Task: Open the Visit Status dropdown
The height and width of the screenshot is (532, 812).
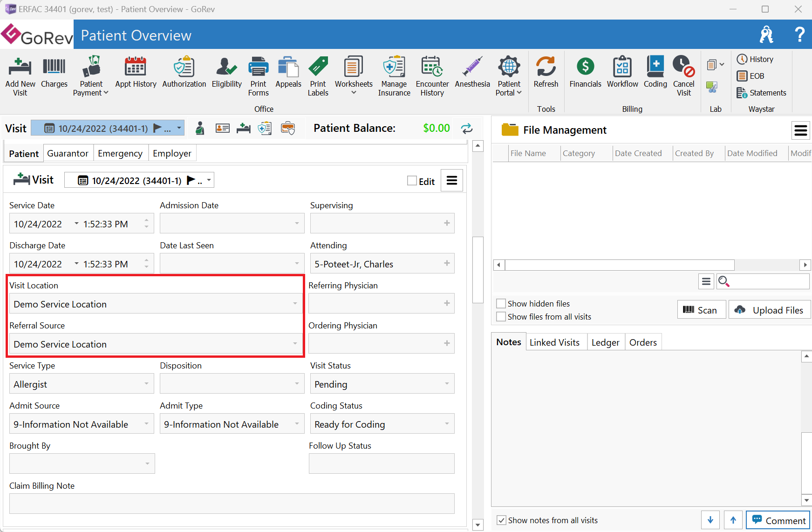Action: [x=447, y=384]
